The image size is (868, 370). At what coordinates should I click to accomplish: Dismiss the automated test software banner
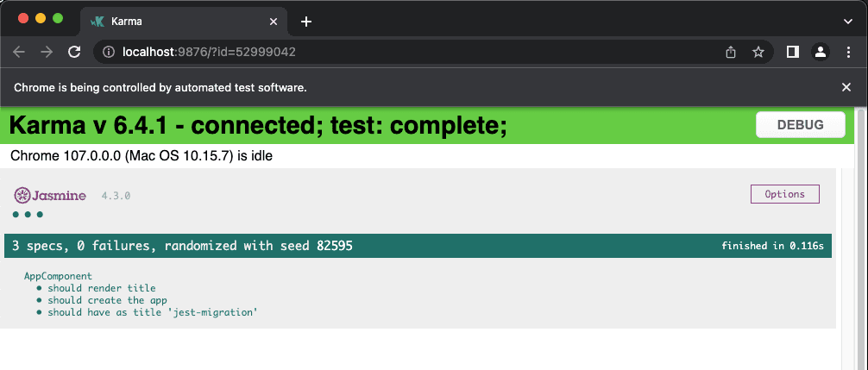coord(846,87)
